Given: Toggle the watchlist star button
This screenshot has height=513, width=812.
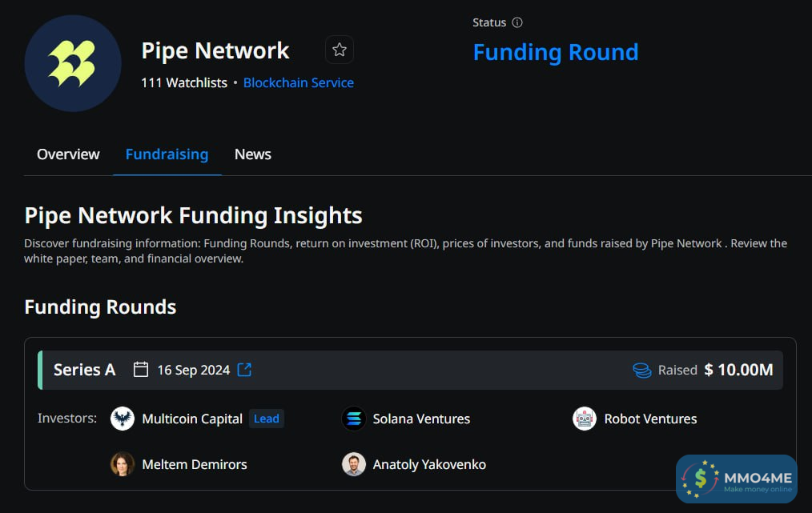Looking at the screenshot, I should pos(340,50).
